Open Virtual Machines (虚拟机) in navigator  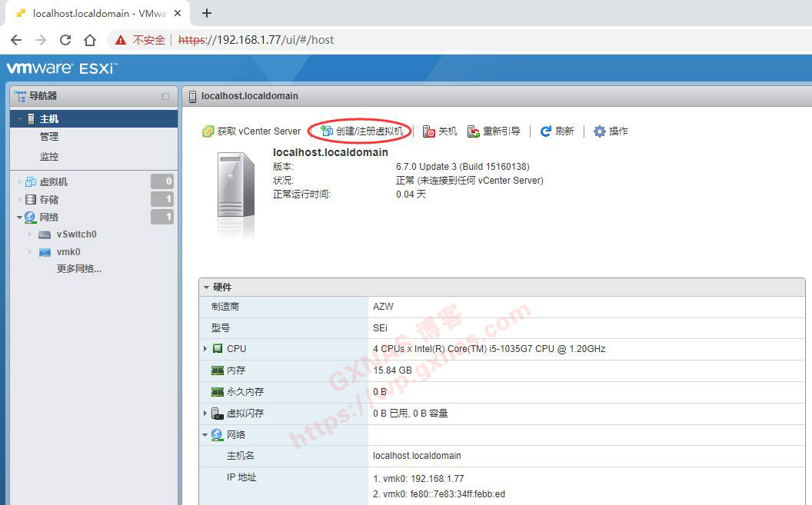(x=53, y=182)
